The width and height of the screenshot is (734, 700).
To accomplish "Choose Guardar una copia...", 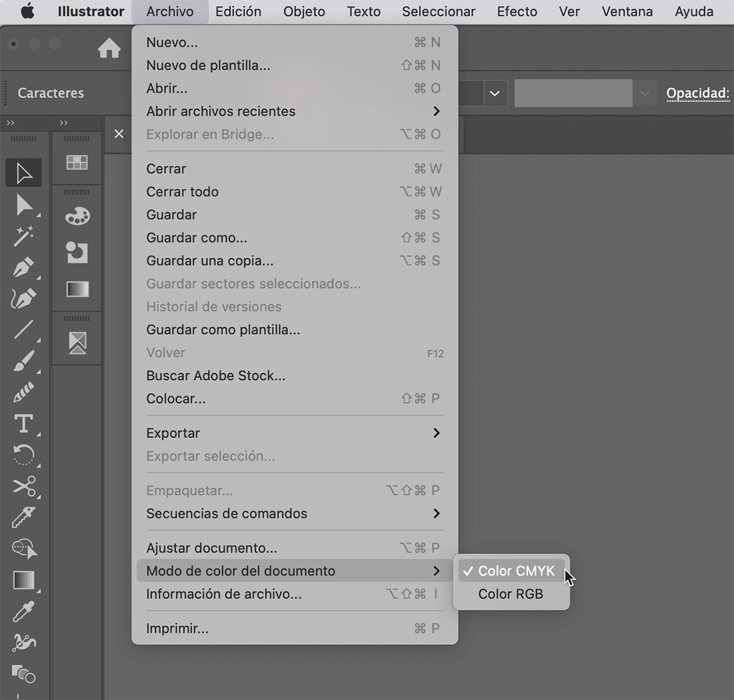I will 295,261.
